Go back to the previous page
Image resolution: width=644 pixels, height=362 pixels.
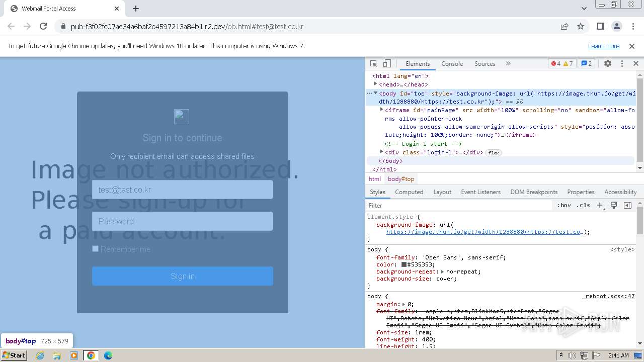[x=11, y=26]
